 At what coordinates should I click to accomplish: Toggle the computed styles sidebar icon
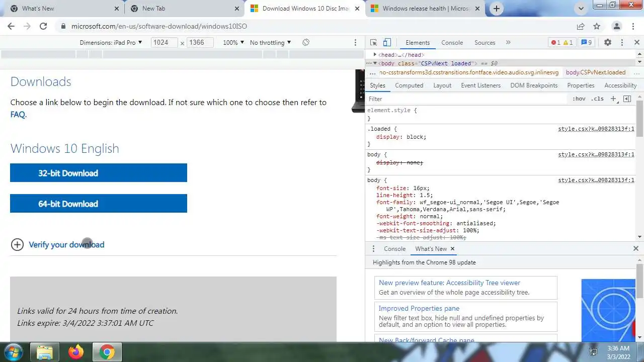[x=627, y=99]
